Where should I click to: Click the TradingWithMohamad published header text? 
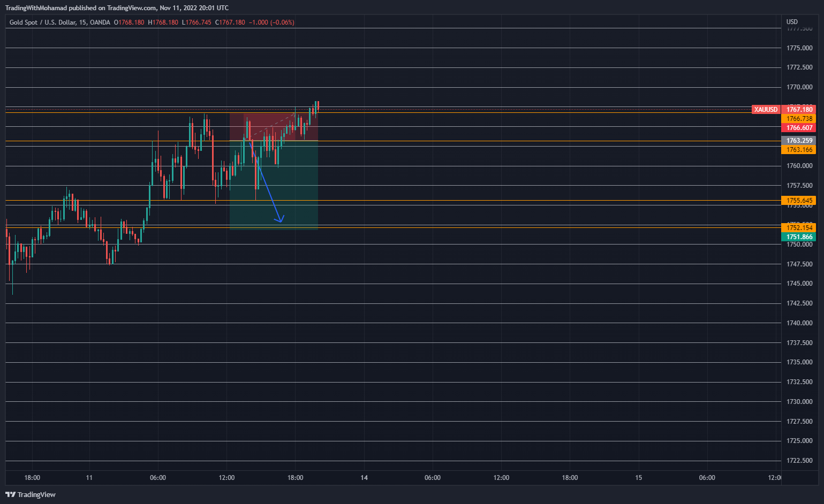pyautogui.click(x=117, y=8)
